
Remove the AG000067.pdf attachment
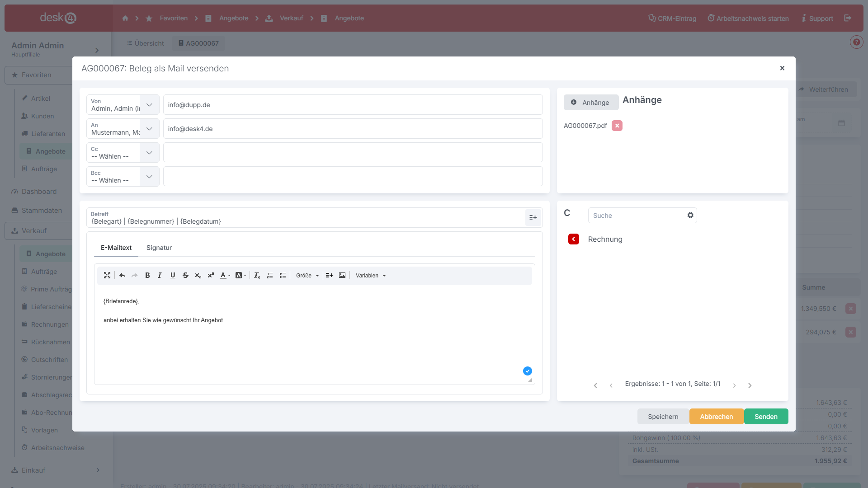pyautogui.click(x=617, y=126)
